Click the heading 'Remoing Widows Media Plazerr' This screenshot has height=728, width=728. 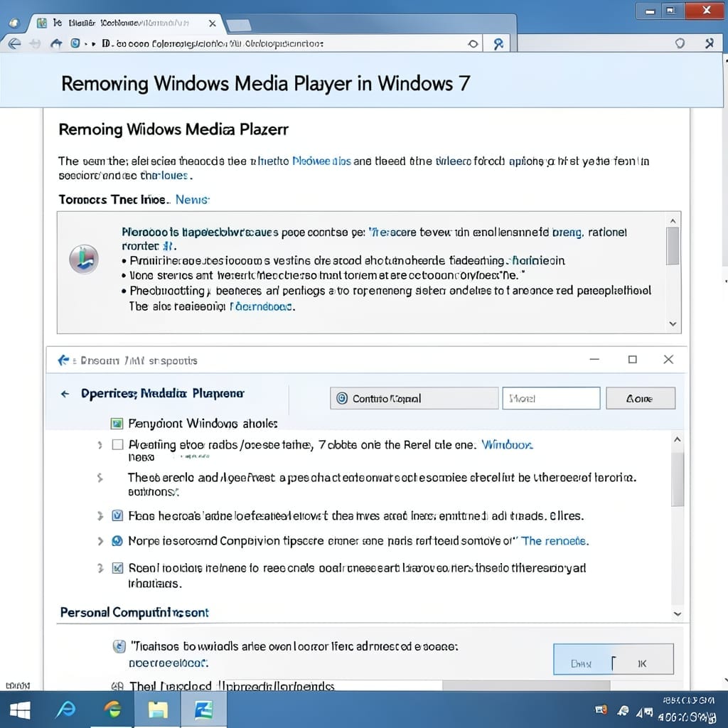173,129
